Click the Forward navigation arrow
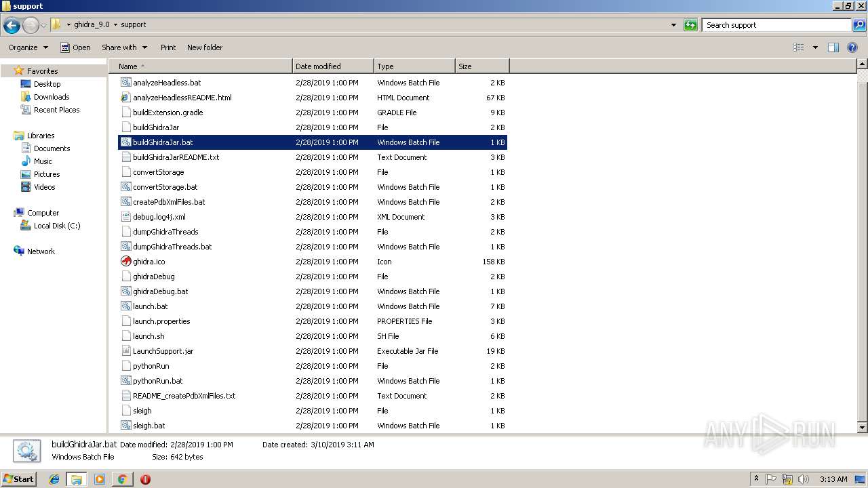 31,25
